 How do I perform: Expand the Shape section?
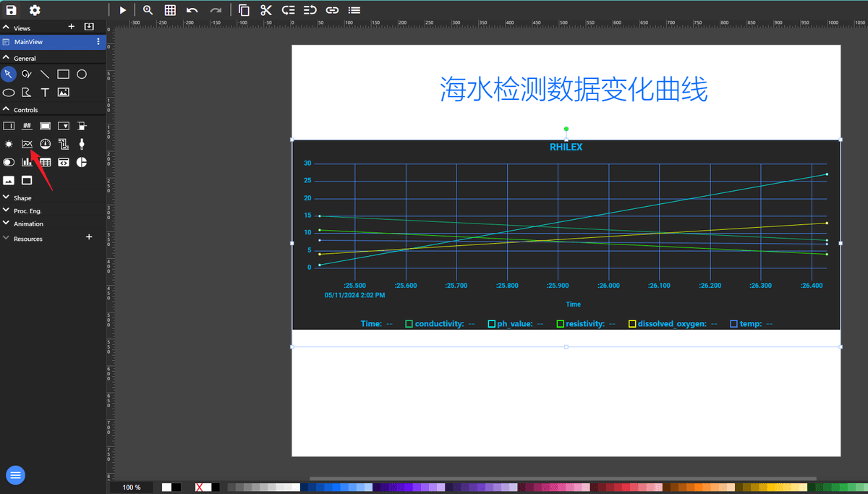point(7,197)
